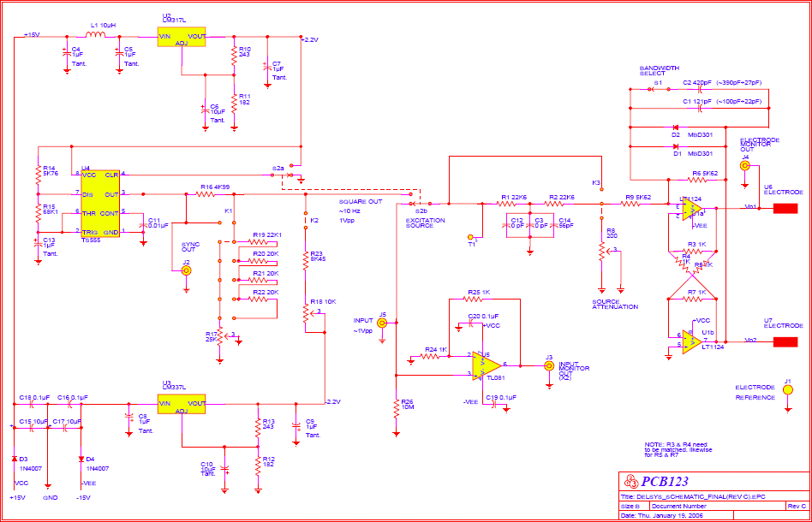Click the U3 LM337L regulator block

pos(182,402)
